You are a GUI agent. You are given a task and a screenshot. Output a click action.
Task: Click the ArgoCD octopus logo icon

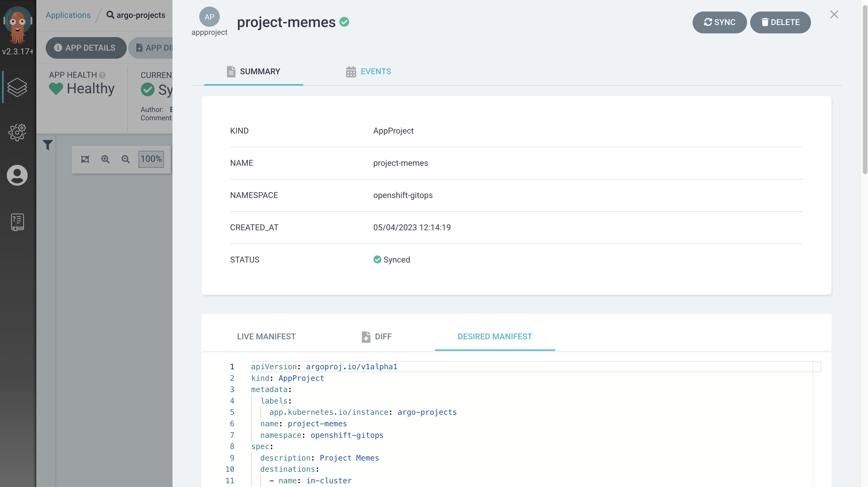coord(17,23)
